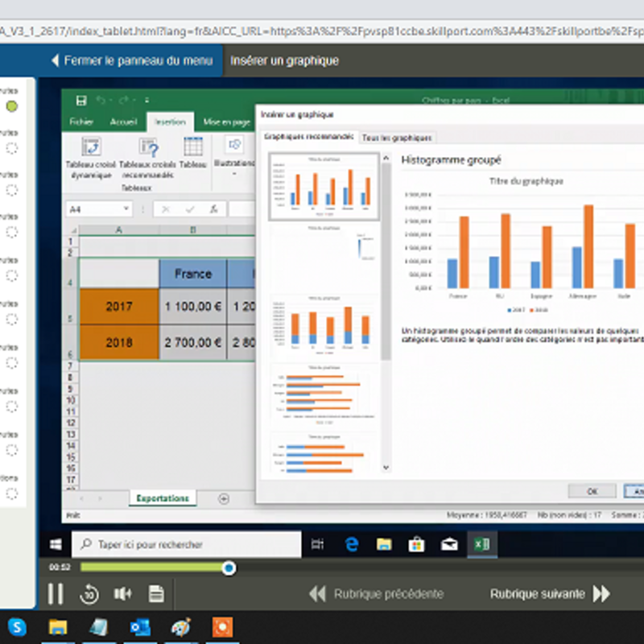
Task: Select the stacked bar chart thumbnail
Action: (324, 454)
